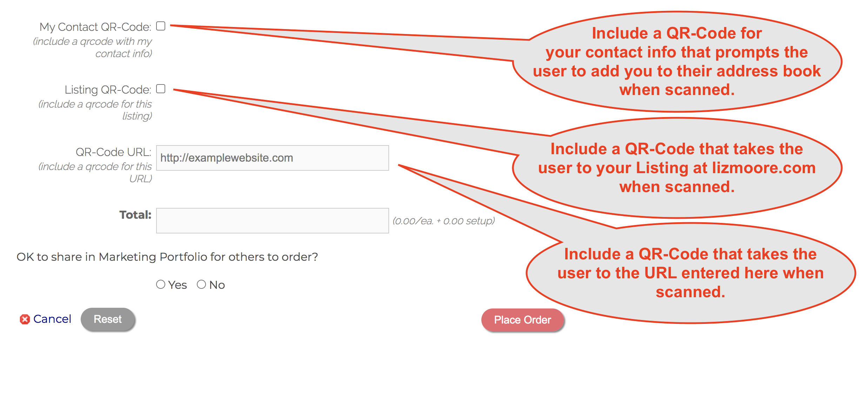Click the "0.00/ea. + 0.00 setup" pricing note
Screen dimensions: 868x394
pos(443,221)
